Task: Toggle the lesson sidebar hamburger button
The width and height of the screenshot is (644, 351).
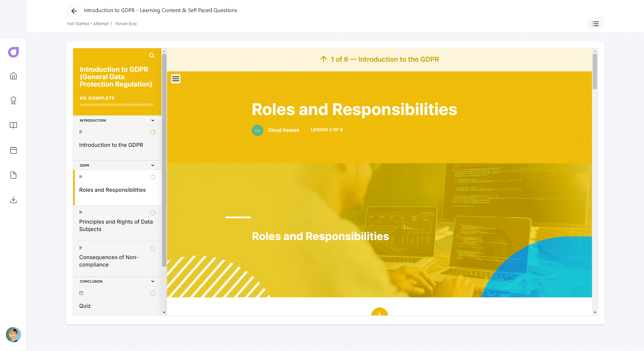Action: click(x=176, y=79)
